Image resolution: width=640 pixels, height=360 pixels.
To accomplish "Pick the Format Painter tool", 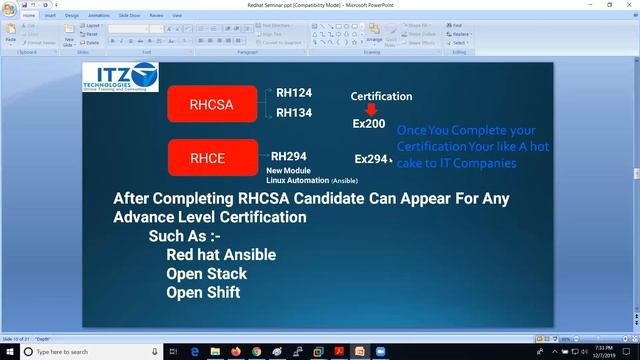I will pyautogui.click(x=39, y=42).
